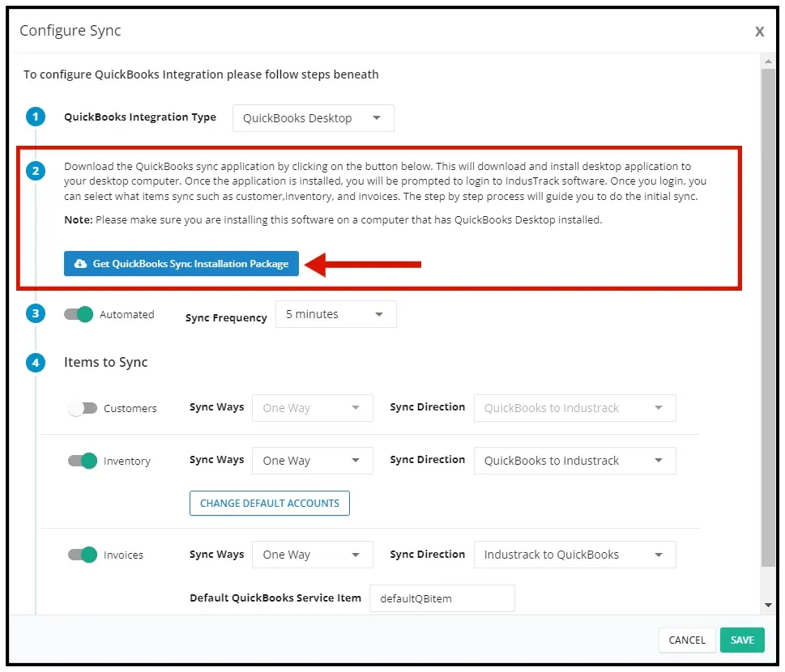Image resolution: width=785 pixels, height=672 pixels.
Task: Open the Sync Frequency 5 minutes dropdown
Action: (336, 314)
